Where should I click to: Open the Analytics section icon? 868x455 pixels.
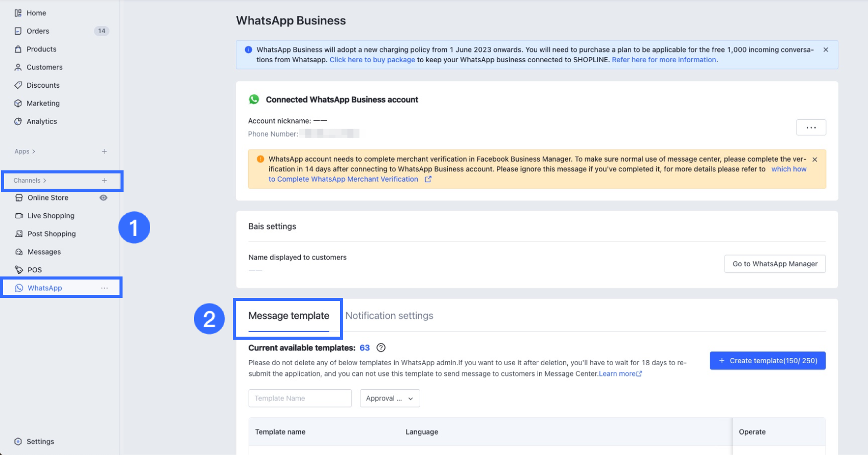pyautogui.click(x=18, y=121)
